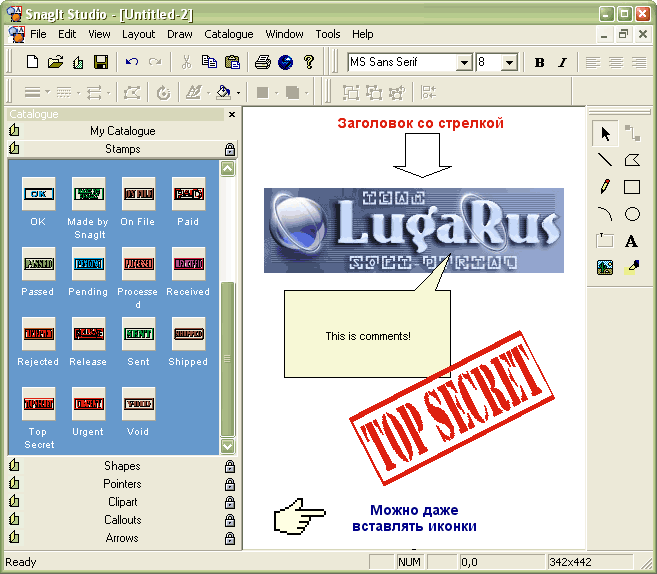Image resolution: width=657 pixels, height=574 pixels.
Task: Select the Rectangle tool
Action: pyautogui.click(x=632, y=187)
